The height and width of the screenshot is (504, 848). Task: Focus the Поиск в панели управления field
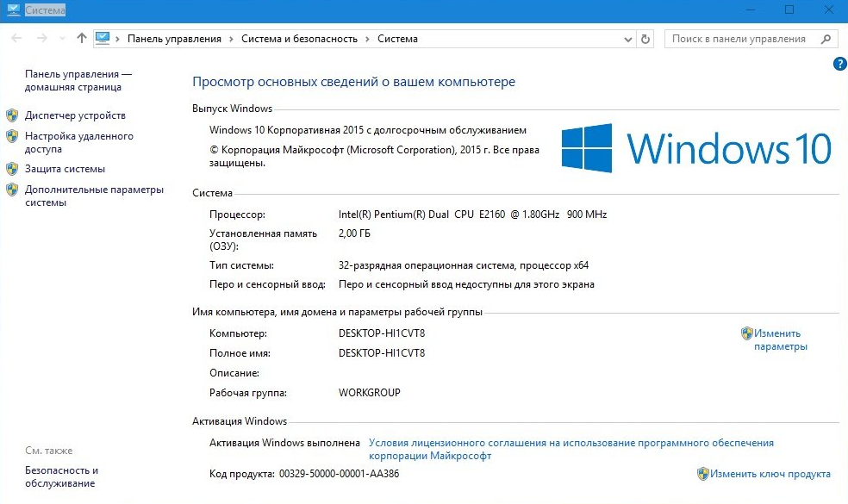pyautogui.click(x=739, y=39)
